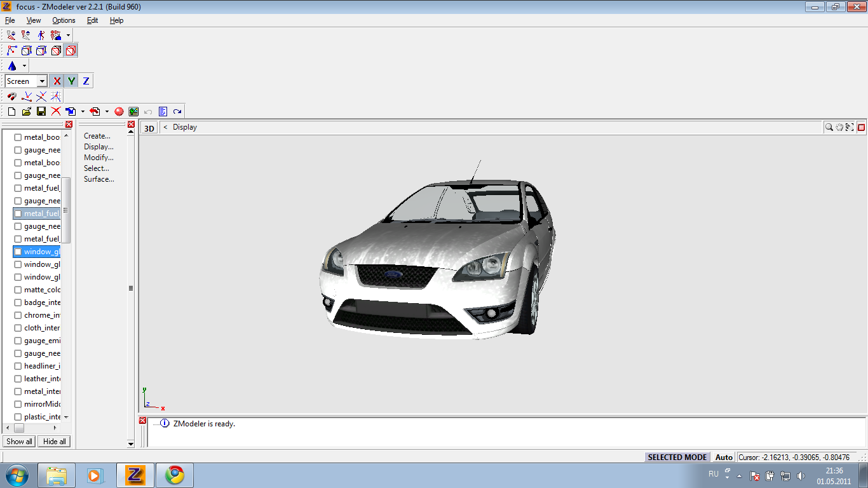Check the leather_int object checkbox
Image resolution: width=868 pixels, height=488 pixels.
click(18, 379)
